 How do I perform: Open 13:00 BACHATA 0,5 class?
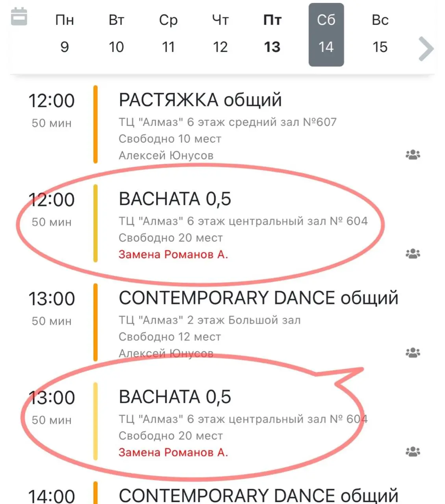click(x=175, y=397)
